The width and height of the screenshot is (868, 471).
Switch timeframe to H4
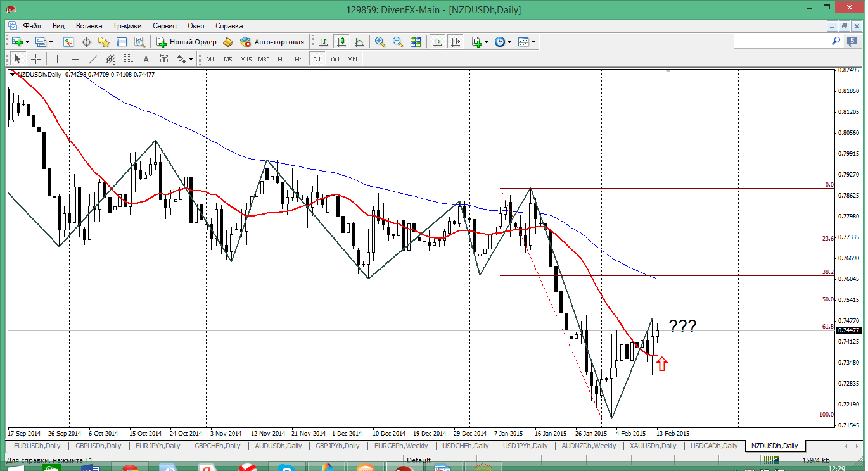point(299,59)
